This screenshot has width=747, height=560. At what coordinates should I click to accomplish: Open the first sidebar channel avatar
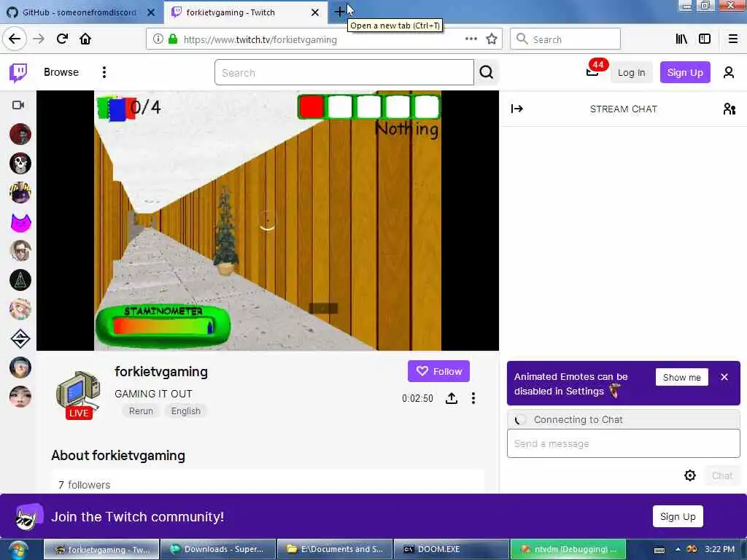point(20,134)
